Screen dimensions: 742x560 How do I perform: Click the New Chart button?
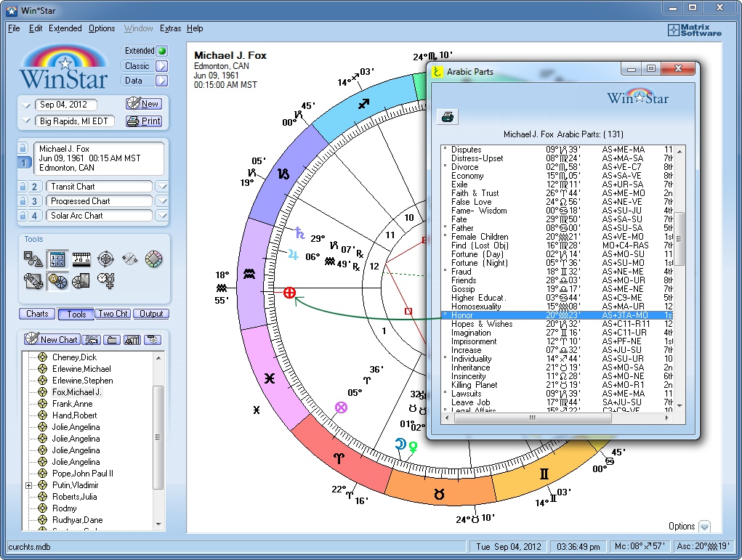click(51, 339)
